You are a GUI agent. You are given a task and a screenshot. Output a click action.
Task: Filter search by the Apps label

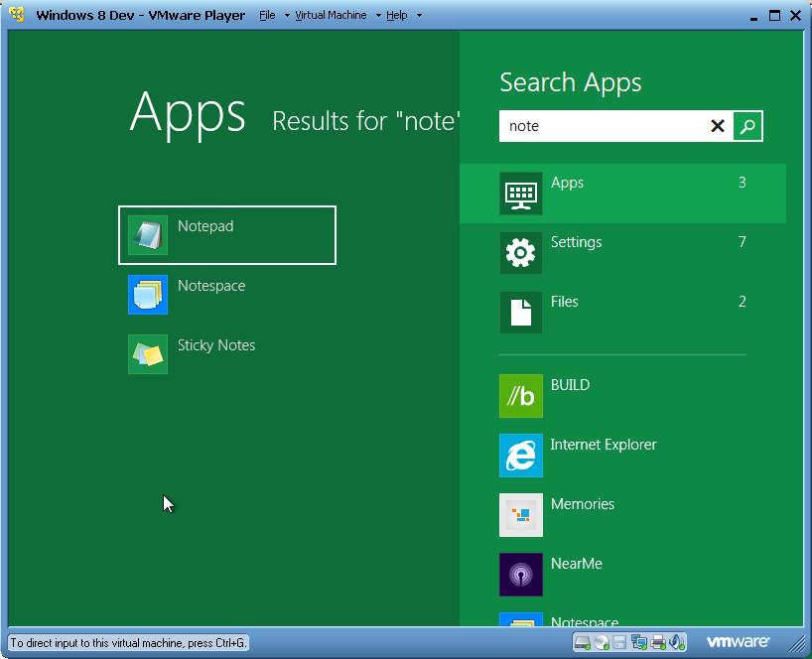pyautogui.click(x=567, y=183)
